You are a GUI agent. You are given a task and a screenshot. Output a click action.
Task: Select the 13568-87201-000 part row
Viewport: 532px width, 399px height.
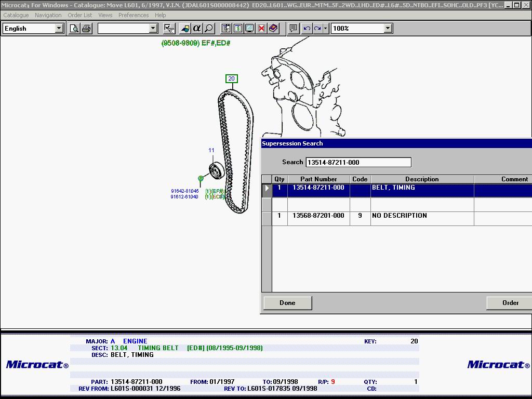(318, 216)
